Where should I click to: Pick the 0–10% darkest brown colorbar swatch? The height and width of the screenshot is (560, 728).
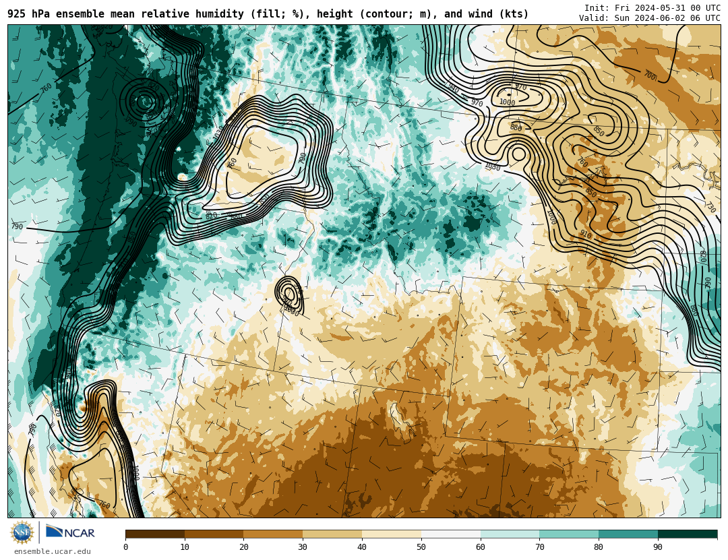(x=155, y=534)
